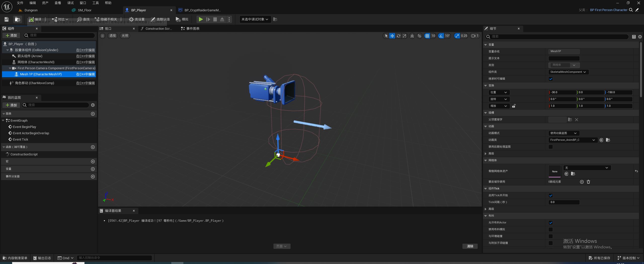Switch to the SM_Floor tab

point(85,10)
